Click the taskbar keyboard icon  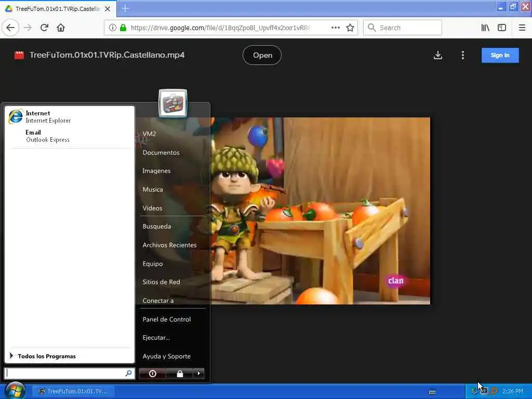point(432,392)
